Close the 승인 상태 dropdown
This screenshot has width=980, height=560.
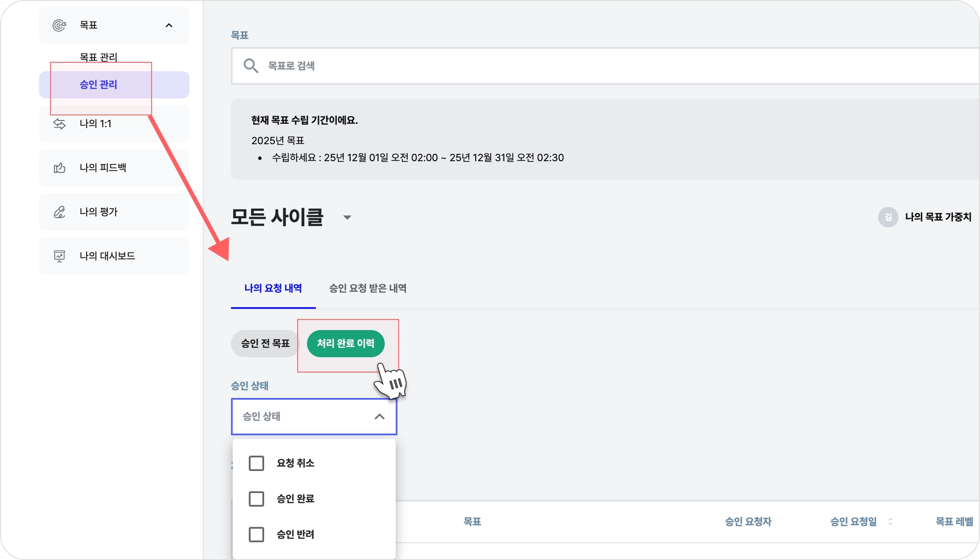[x=379, y=417]
